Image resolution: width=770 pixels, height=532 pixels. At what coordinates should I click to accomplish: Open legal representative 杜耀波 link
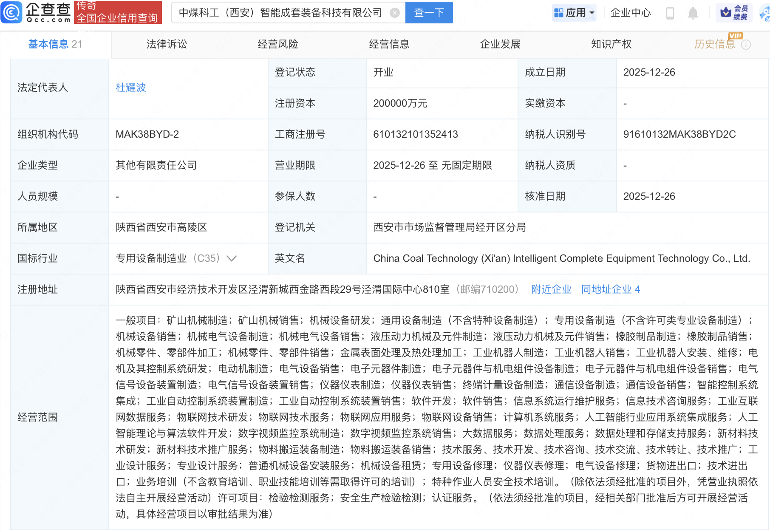(x=131, y=88)
